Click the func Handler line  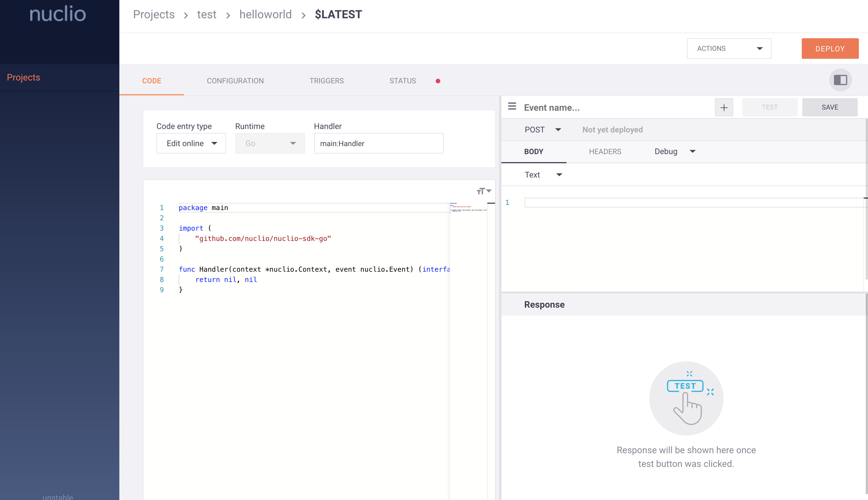[x=314, y=269]
